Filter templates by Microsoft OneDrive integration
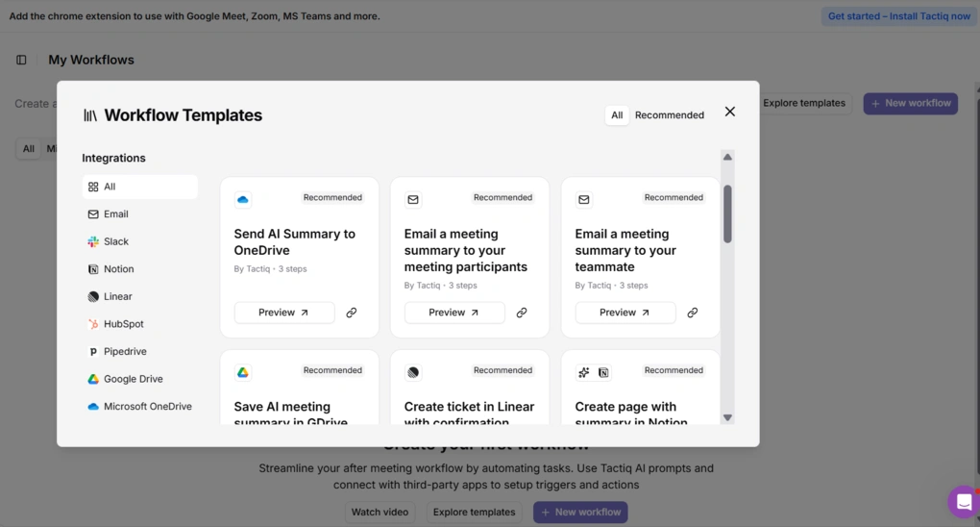980x527 pixels. click(x=140, y=407)
